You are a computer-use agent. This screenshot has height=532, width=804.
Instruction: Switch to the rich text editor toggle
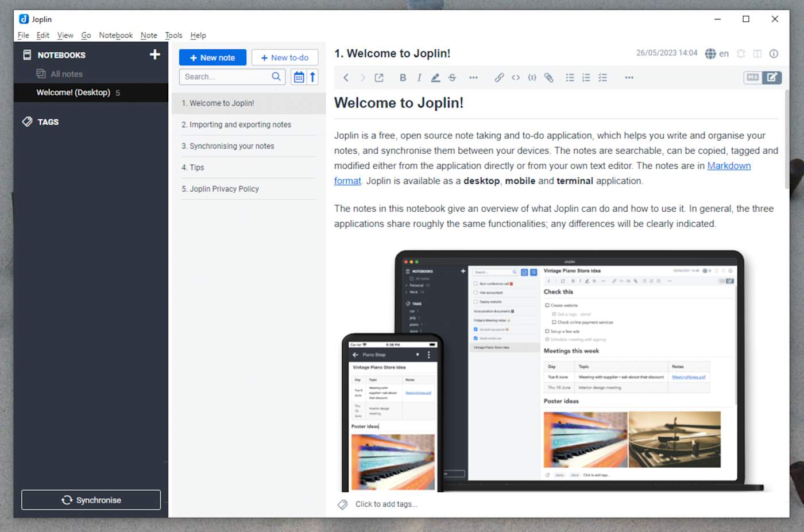coord(772,77)
